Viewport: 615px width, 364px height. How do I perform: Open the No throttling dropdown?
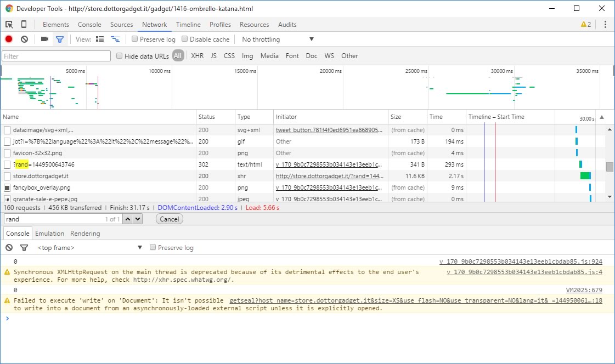point(278,39)
